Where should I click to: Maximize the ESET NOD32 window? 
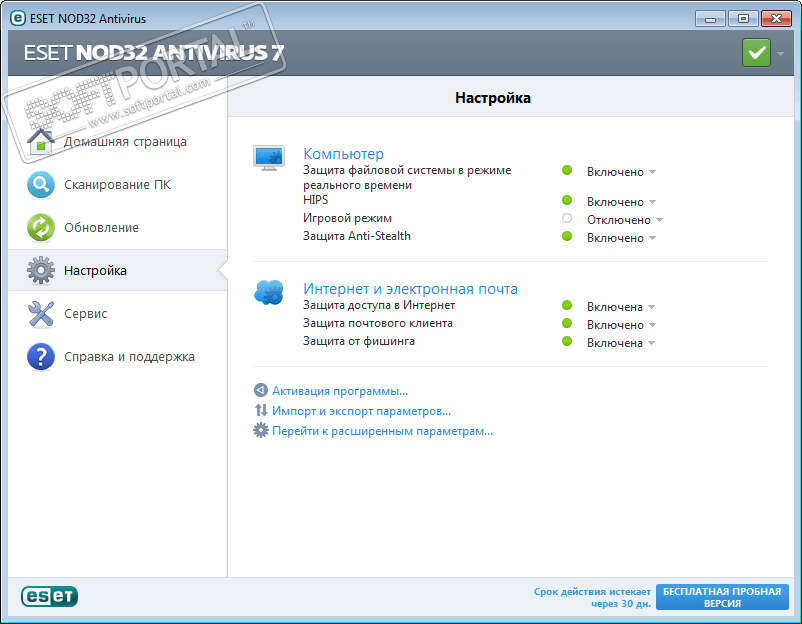743,19
